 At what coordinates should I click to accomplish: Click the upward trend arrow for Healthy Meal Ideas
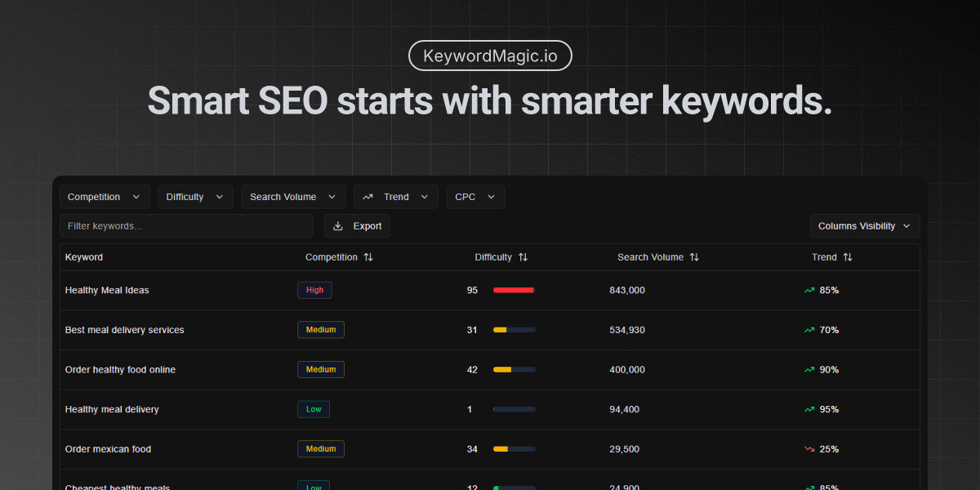[x=809, y=290]
